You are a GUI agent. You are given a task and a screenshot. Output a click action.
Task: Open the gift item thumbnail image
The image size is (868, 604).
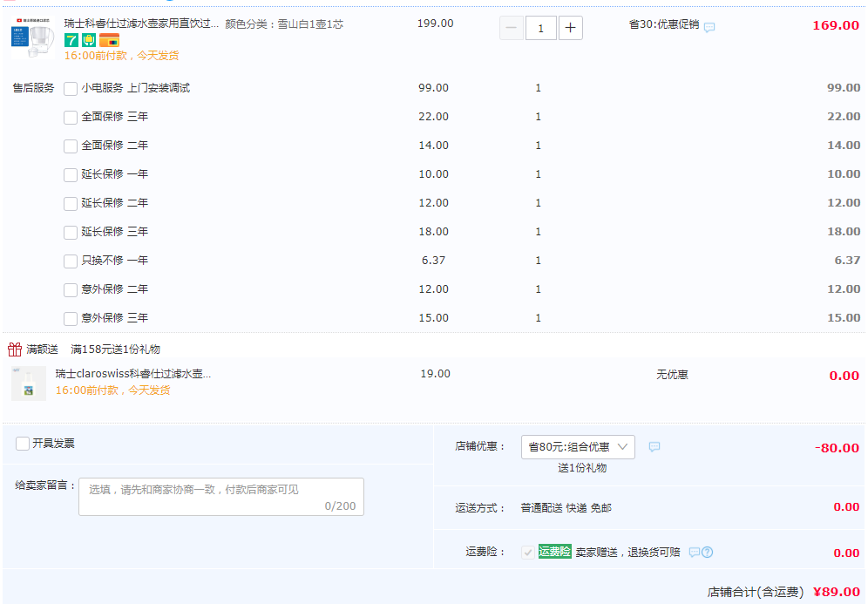29,383
